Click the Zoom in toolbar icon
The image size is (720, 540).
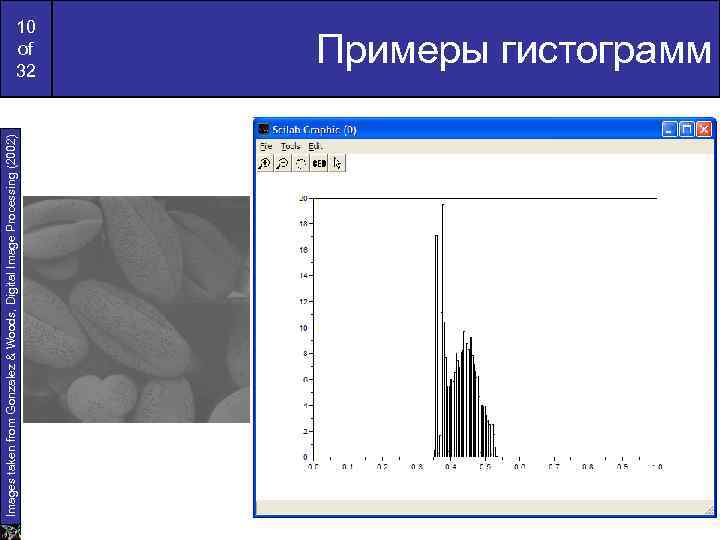pos(265,163)
